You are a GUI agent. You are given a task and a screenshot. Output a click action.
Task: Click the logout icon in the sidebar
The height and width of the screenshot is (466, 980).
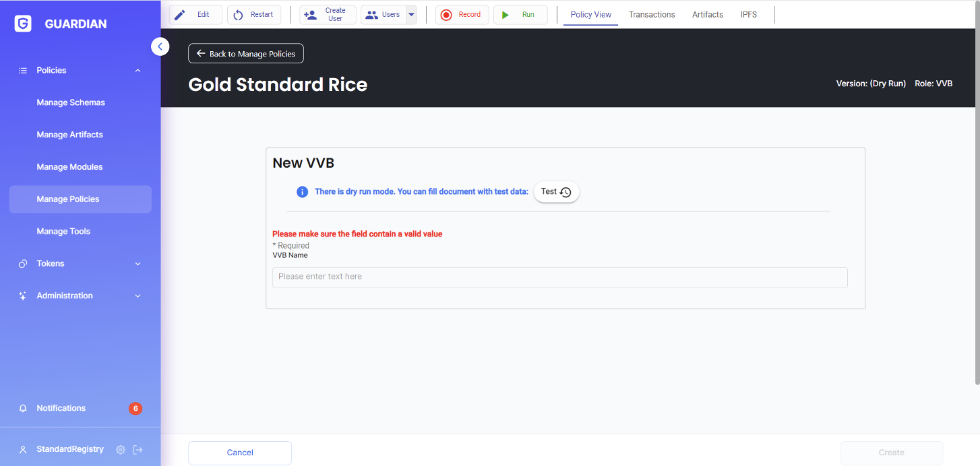(x=138, y=450)
